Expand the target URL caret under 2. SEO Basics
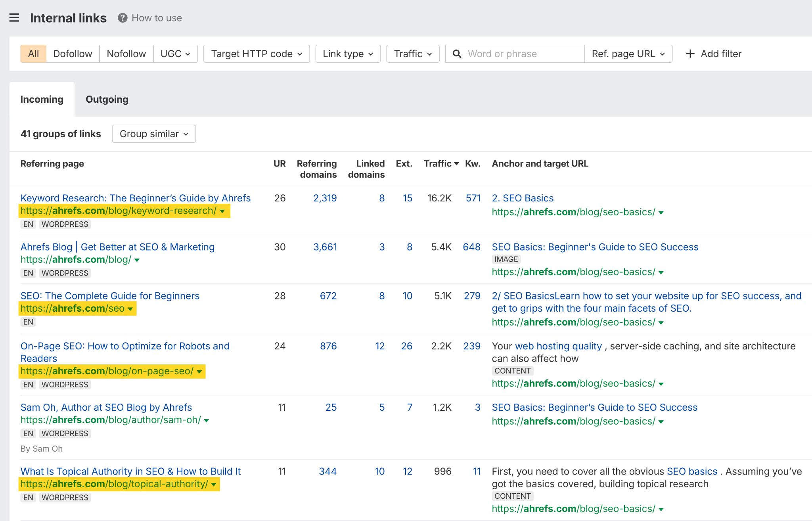812x521 pixels. pyautogui.click(x=661, y=213)
